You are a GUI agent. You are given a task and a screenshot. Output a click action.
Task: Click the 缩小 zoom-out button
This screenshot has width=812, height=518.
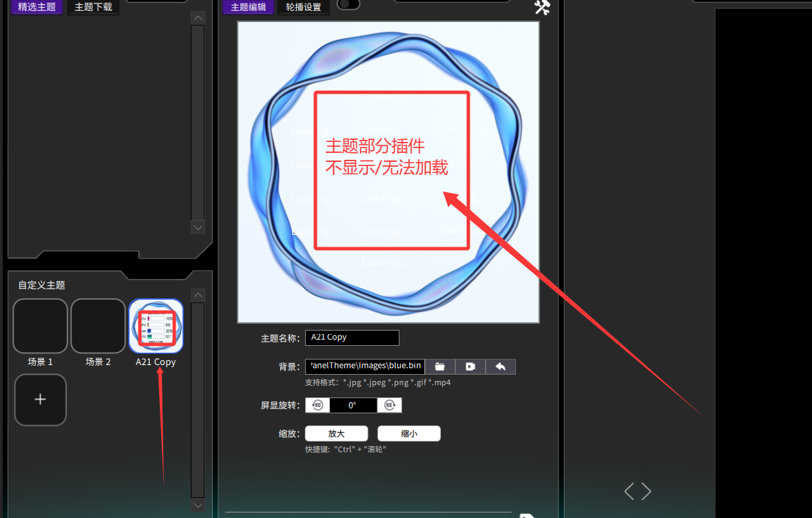[x=408, y=434]
